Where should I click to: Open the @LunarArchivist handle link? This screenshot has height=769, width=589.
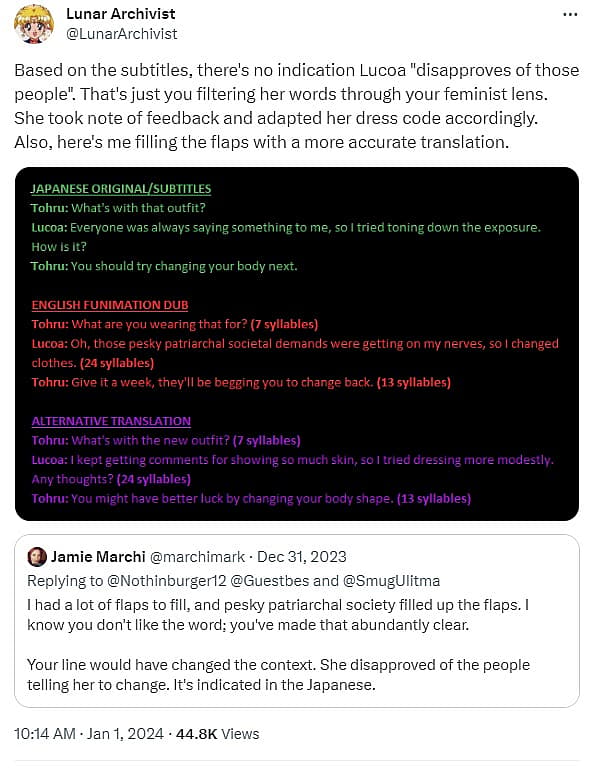point(122,34)
